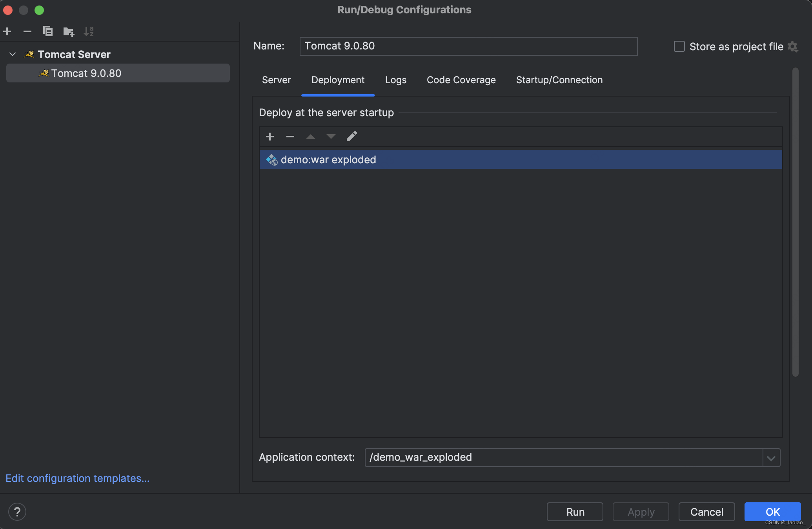812x529 pixels.
Task: Click the Name input field
Action: pos(469,46)
